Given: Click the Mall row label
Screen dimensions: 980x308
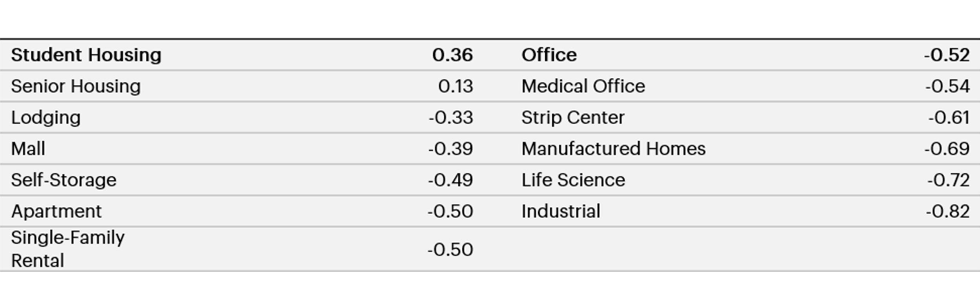Looking at the screenshot, I should click(x=28, y=149).
